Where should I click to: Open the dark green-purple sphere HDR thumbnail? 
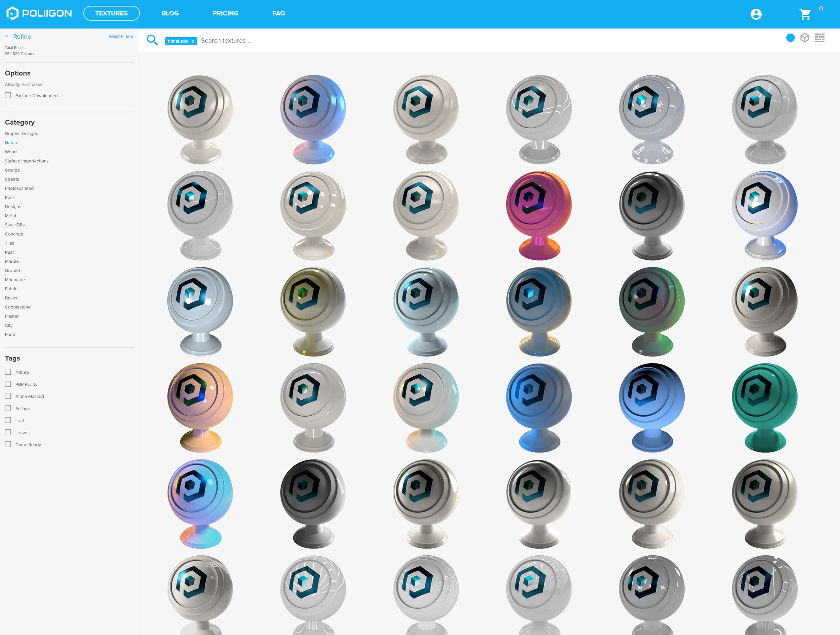pos(652,311)
